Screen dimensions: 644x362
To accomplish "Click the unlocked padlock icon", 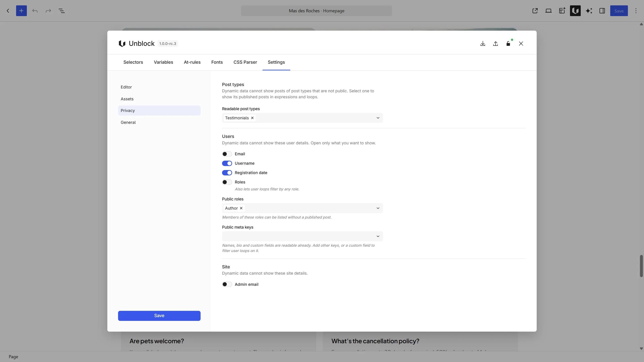I will tap(508, 44).
